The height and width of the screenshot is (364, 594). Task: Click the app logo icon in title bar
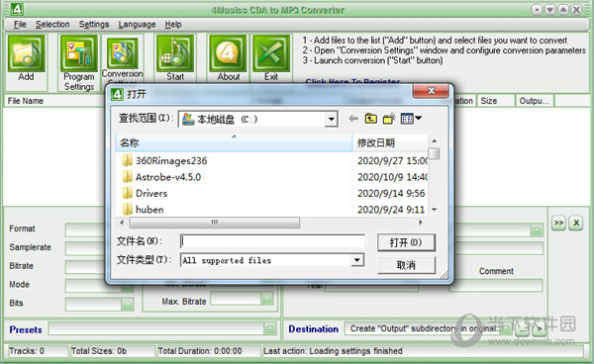pos(17,9)
